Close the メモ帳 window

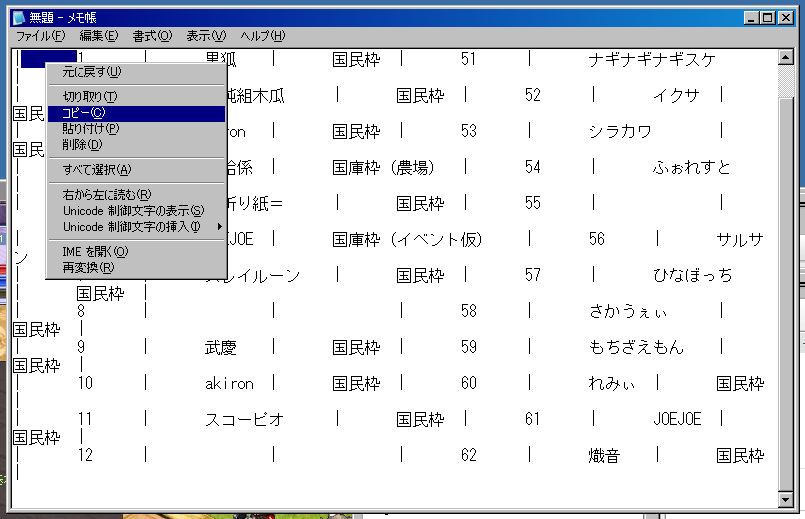[x=785, y=18]
